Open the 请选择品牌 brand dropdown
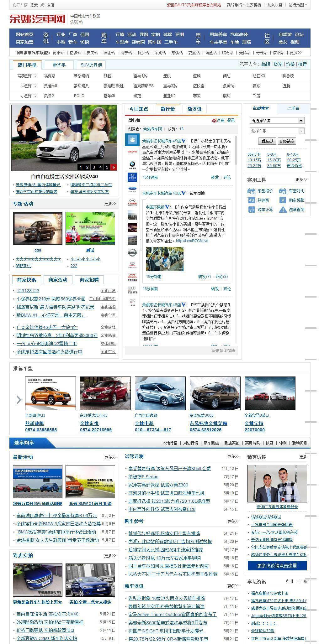This screenshot has width=319, height=644. (x=277, y=121)
